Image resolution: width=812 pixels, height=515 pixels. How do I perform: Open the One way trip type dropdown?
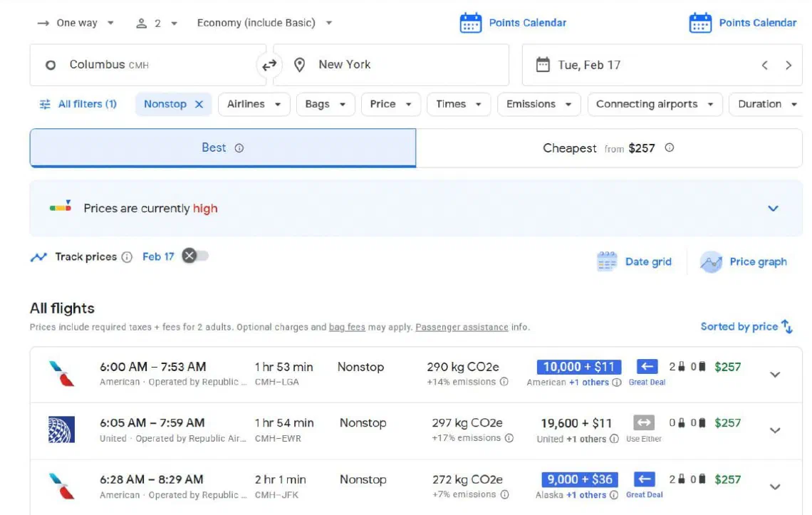click(x=76, y=23)
